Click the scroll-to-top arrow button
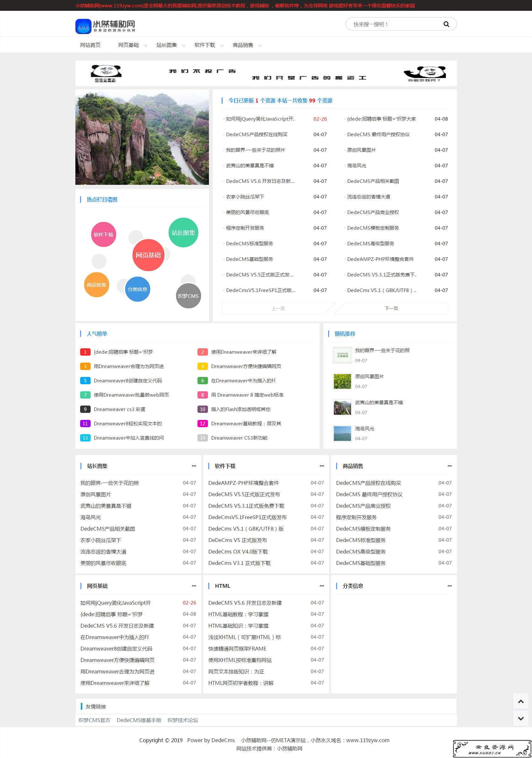Image resolution: width=532 pixels, height=758 pixels. [521, 701]
